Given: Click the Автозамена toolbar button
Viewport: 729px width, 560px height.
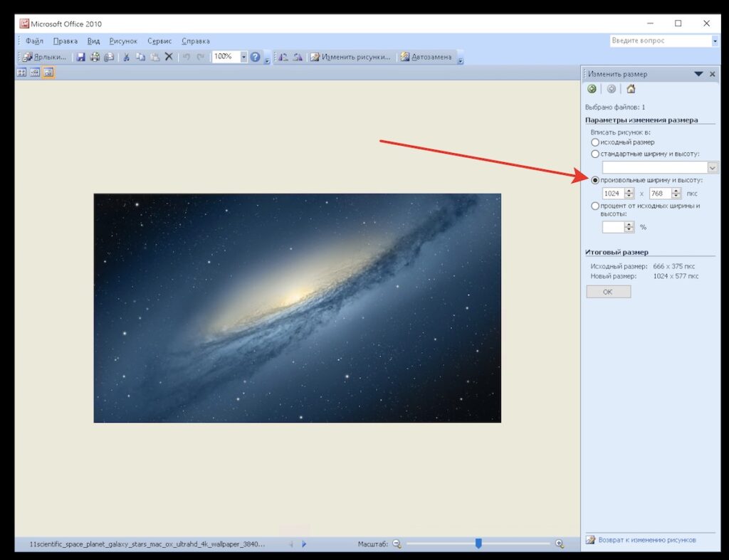Looking at the screenshot, I should [426, 57].
